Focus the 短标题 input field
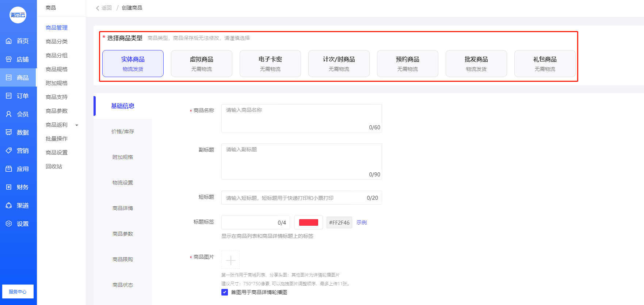 [302, 198]
